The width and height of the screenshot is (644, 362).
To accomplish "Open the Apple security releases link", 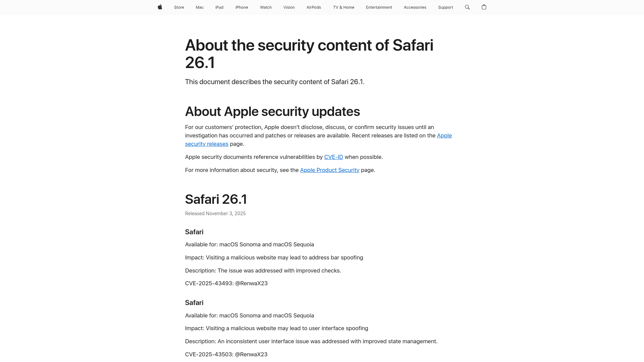I will click(318, 140).
